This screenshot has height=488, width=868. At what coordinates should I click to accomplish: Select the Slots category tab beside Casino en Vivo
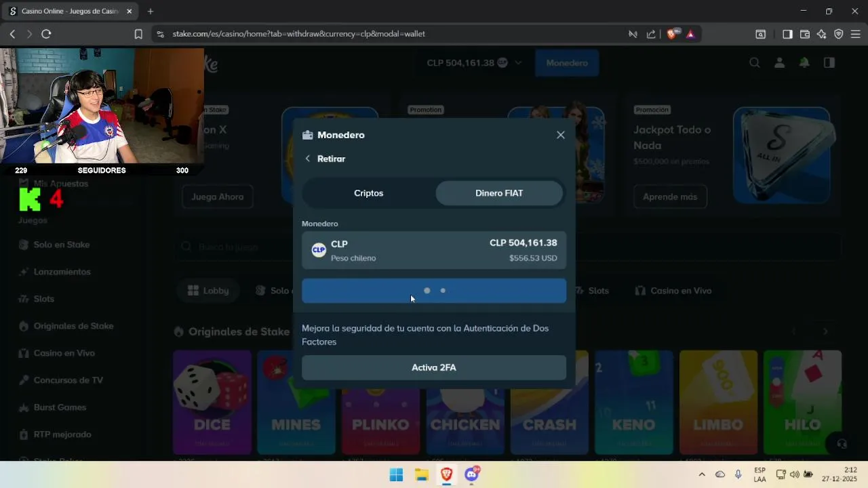click(x=591, y=291)
